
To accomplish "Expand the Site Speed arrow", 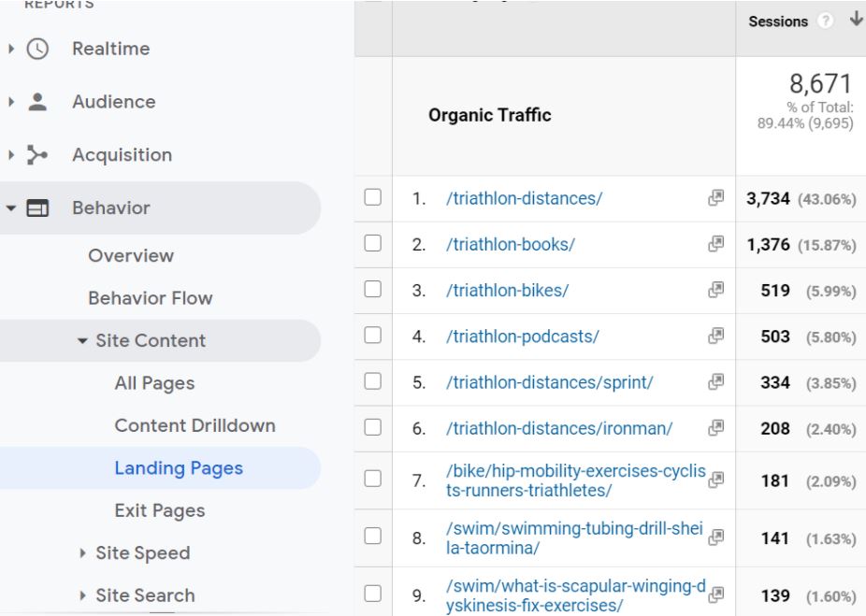I will tap(82, 553).
